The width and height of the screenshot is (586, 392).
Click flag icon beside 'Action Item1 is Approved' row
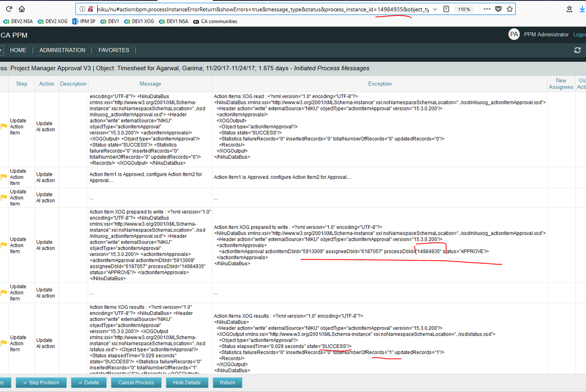click(4, 177)
